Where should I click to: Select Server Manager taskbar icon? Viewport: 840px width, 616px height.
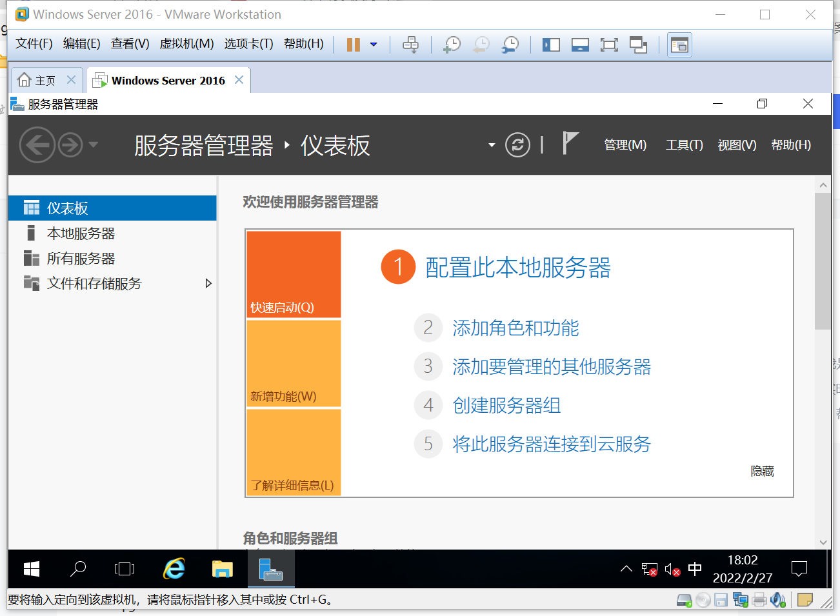tap(270, 569)
